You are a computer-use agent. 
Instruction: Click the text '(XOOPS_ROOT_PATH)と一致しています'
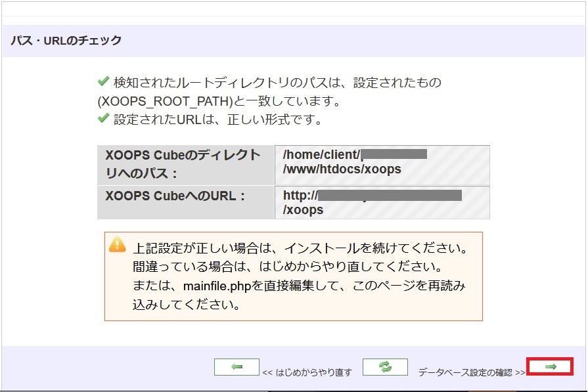click(219, 101)
